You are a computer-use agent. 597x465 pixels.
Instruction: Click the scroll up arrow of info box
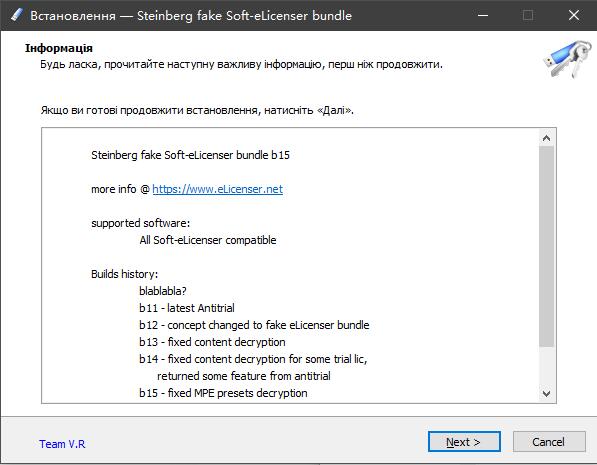coord(546,138)
